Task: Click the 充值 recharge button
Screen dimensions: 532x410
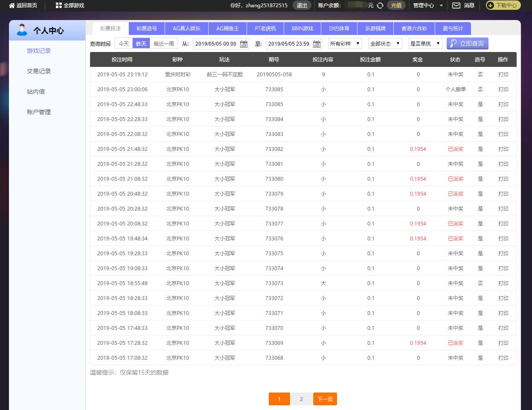Action: tap(396, 6)
